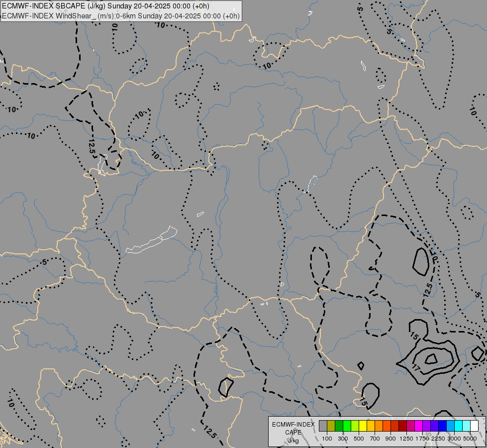487x448 pixels.
Task: Pick the purple violet legend swatch
Action: pos(426,426)
